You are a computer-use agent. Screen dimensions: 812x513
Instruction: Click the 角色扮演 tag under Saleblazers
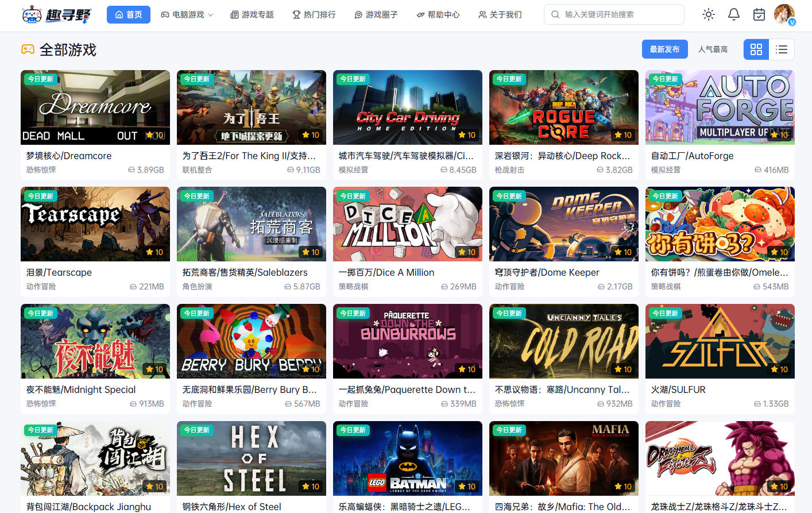(197, 287)
